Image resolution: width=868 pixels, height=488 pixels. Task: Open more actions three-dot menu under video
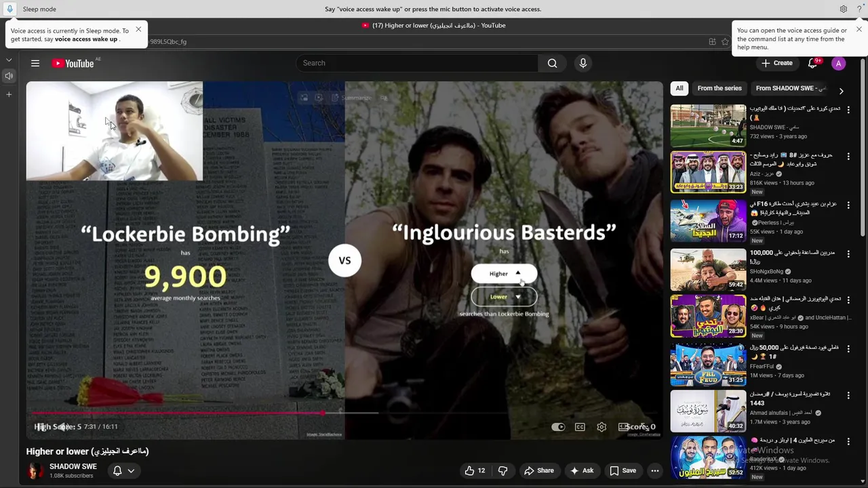[x=655, y=470]
